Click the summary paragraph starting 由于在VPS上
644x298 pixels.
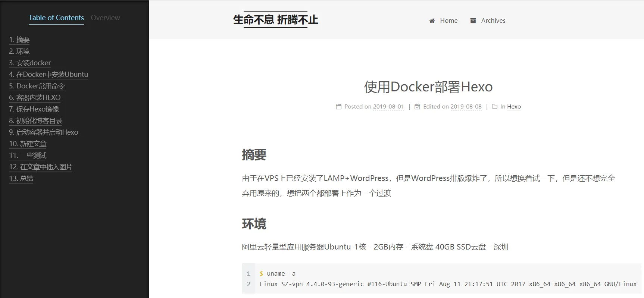pyautogui.click(x=428, y=186)
